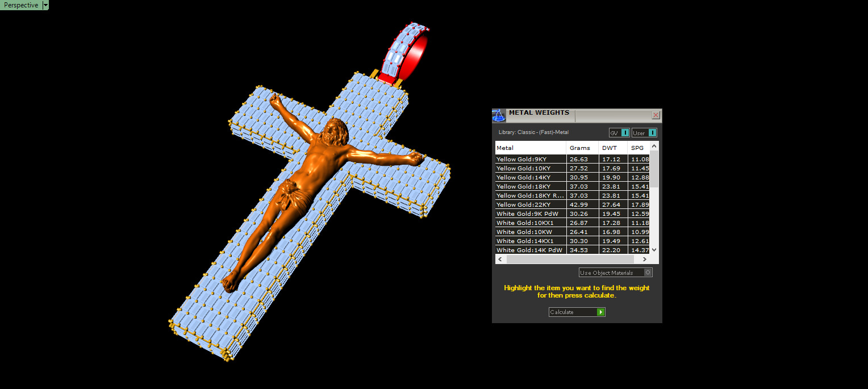Select the Yellow Gold:10KY row
The image size is (868, 389).
point(573,168)
